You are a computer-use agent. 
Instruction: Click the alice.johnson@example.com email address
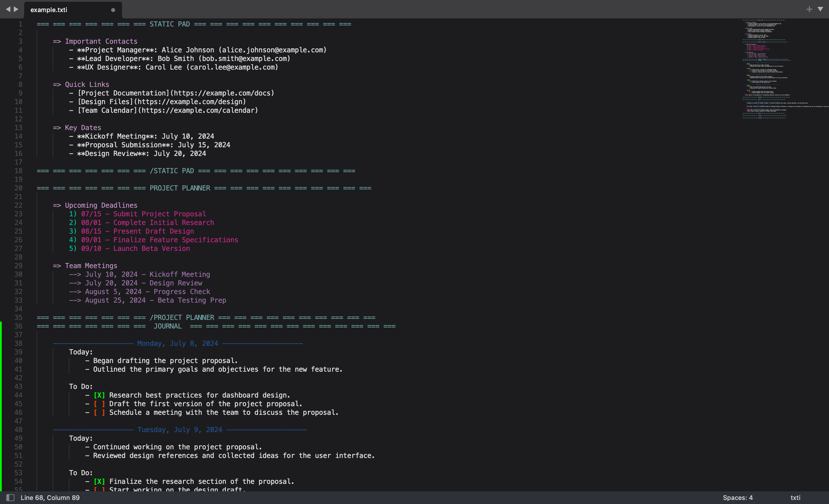coord(273,50)
